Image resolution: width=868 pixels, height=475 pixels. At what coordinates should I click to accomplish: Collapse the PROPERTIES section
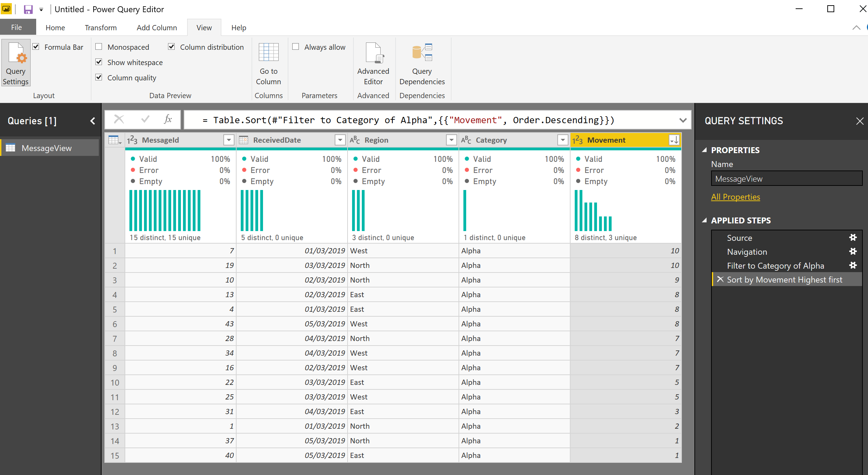coord(704,150)
